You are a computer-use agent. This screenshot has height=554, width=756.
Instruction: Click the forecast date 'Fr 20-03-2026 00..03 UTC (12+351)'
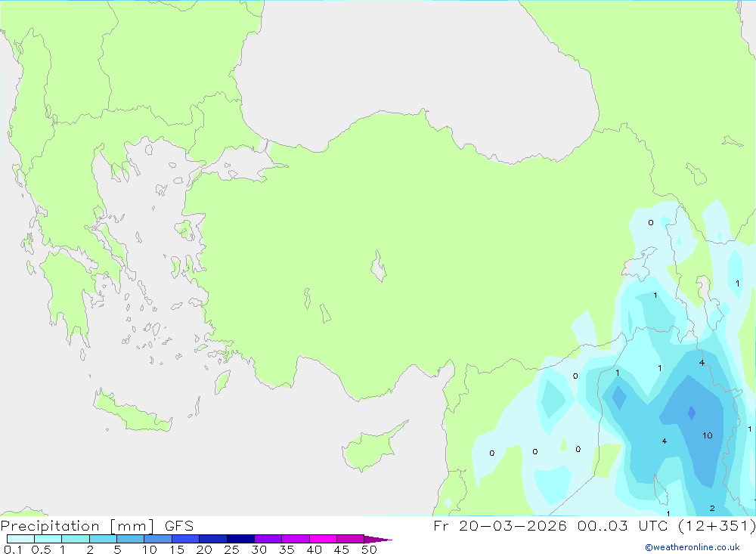[594, 526]
